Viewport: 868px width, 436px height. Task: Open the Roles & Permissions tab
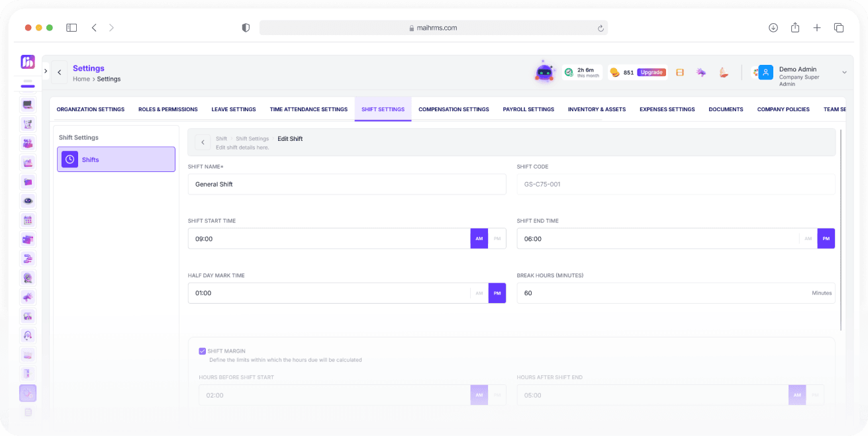coord(168,109)
